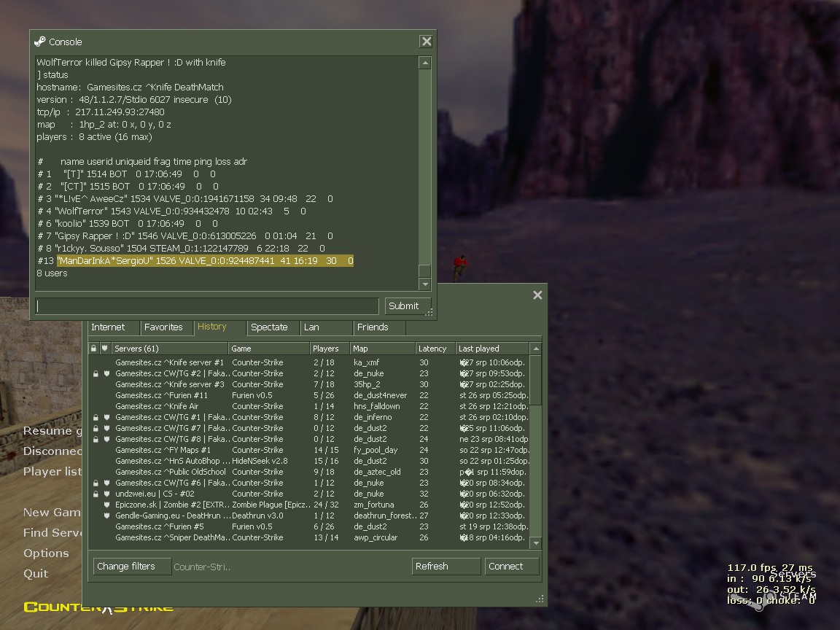Screen dimensions: 840x630
Task: Sort servers by the password lock column header
Action: (94, 349)
